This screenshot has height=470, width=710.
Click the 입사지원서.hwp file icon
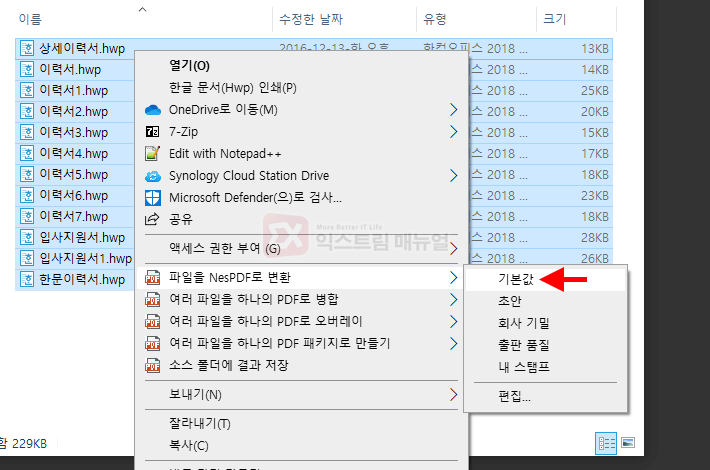click(27, 237)
